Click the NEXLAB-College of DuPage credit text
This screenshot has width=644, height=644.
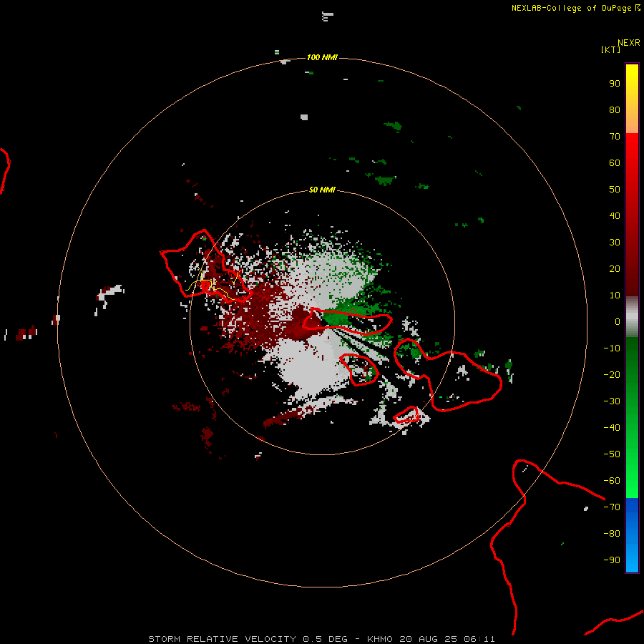(575, 8)
